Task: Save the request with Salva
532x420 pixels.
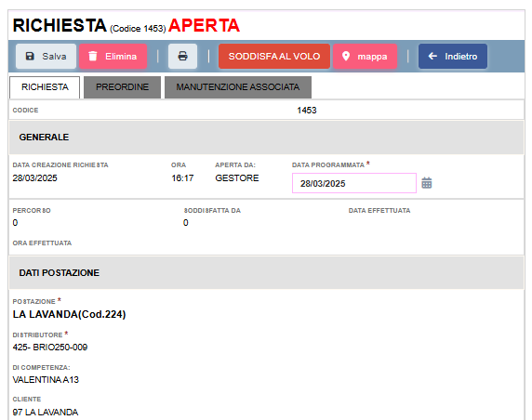Action: pyautogui.click(x=46, y=57)
